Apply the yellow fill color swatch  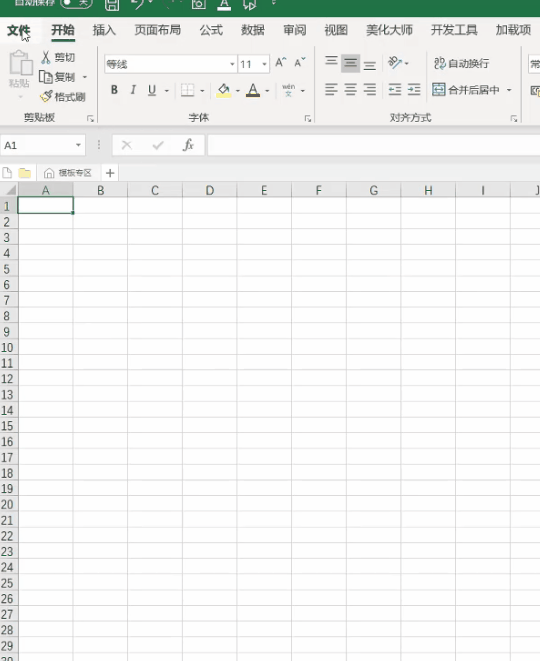click(x=224, y=90)
